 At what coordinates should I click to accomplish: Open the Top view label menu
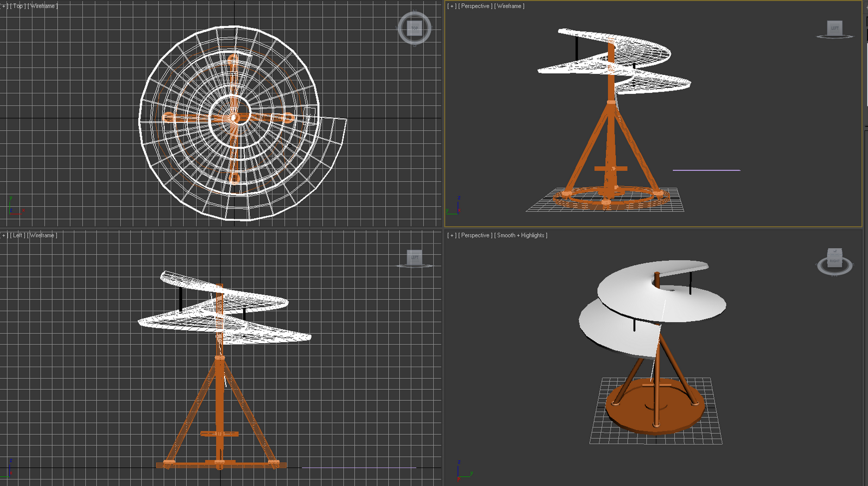(18, 6)
